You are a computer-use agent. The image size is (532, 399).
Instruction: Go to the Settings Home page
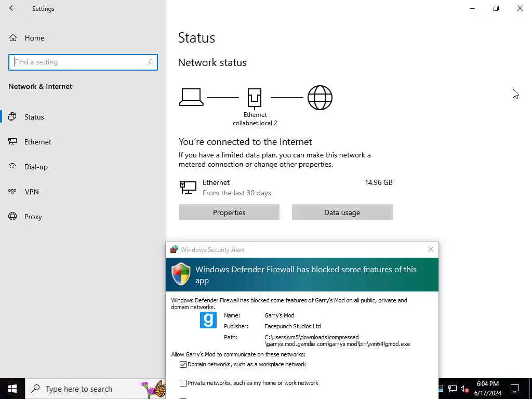tap(83, 38)
